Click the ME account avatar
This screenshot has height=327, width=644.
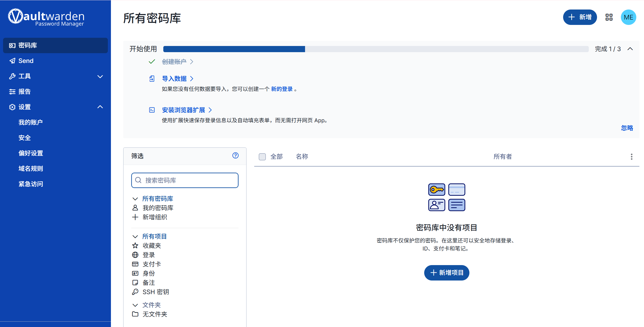tap(628, 17)
